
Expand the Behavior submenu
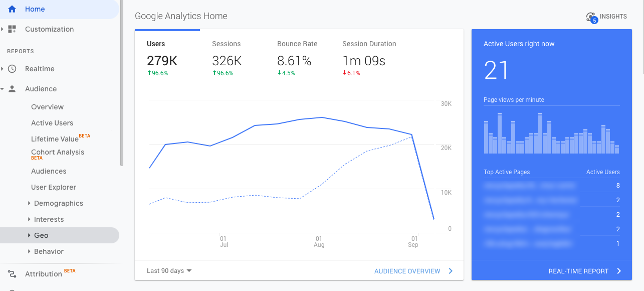(29, 251)
